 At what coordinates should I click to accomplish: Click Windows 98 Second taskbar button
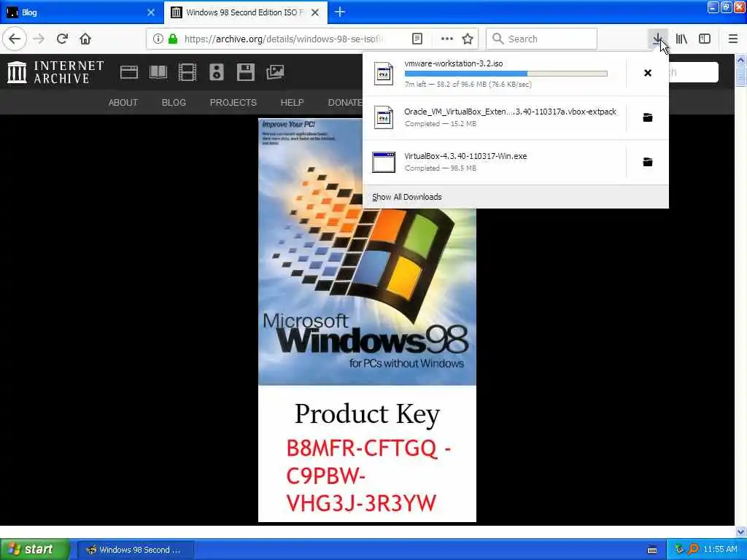click(x=135, y=550)
